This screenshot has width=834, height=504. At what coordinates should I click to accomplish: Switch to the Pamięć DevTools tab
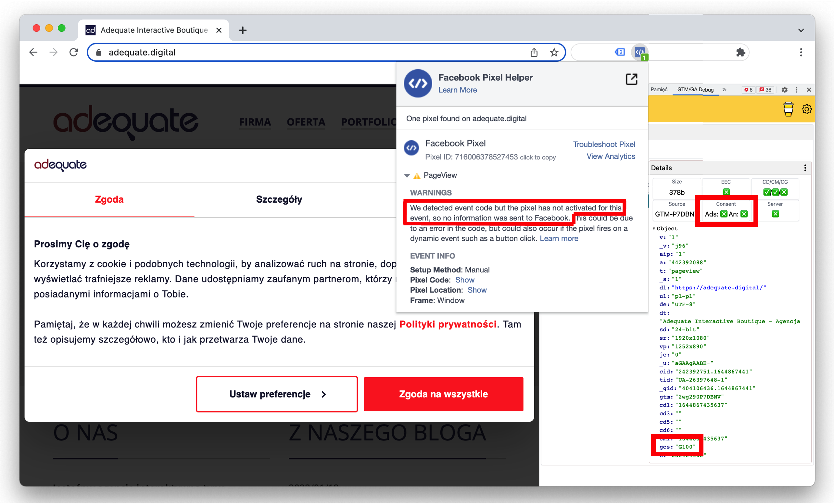coord(659,90)
